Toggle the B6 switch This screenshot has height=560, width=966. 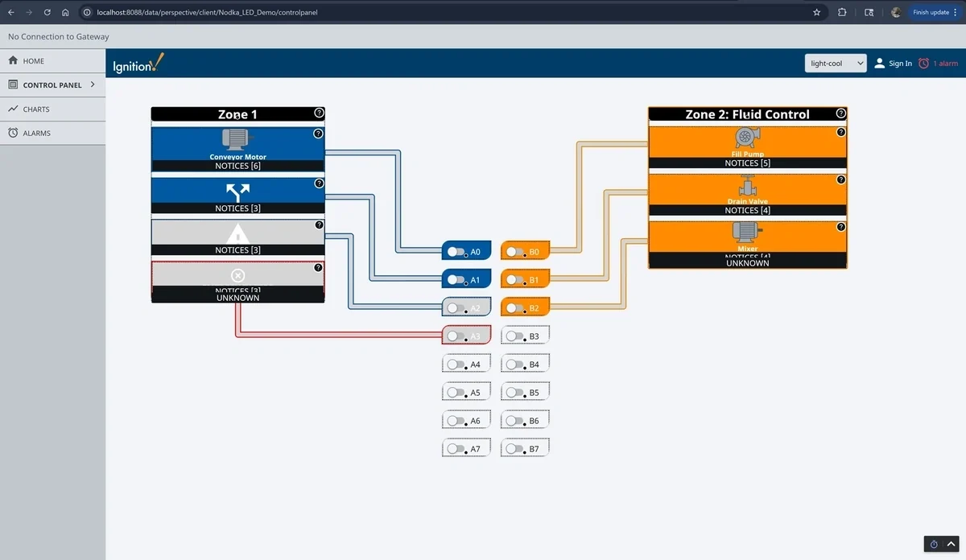(515, 421)
